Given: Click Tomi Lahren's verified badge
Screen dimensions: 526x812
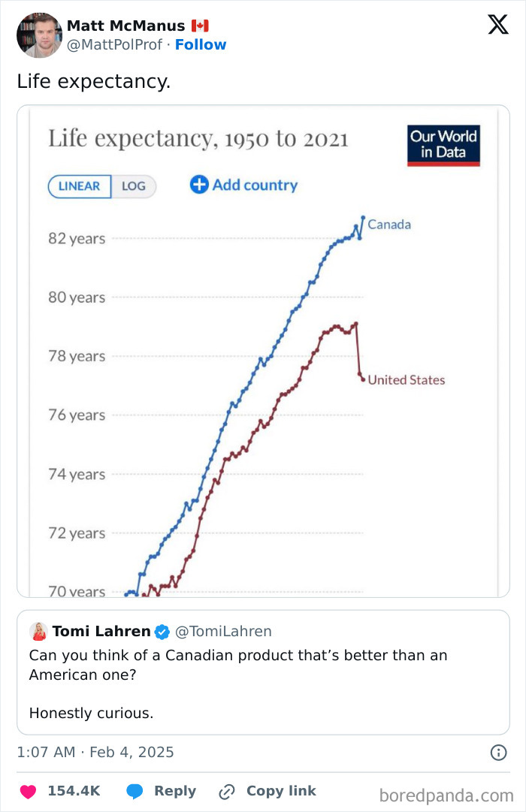Looking at the screenshot, I should [x=161, y=632].
